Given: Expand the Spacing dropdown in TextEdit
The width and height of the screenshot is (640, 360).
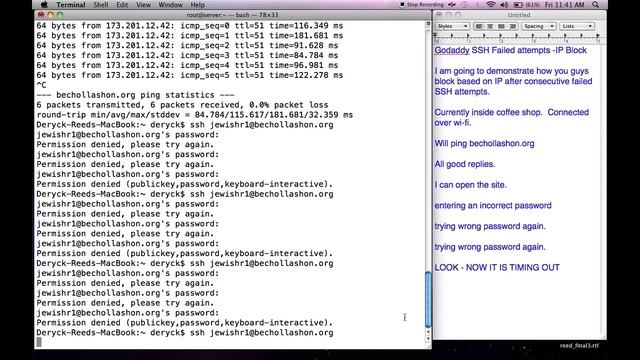Looking at the screenshot, I should (x=538, y=26).
